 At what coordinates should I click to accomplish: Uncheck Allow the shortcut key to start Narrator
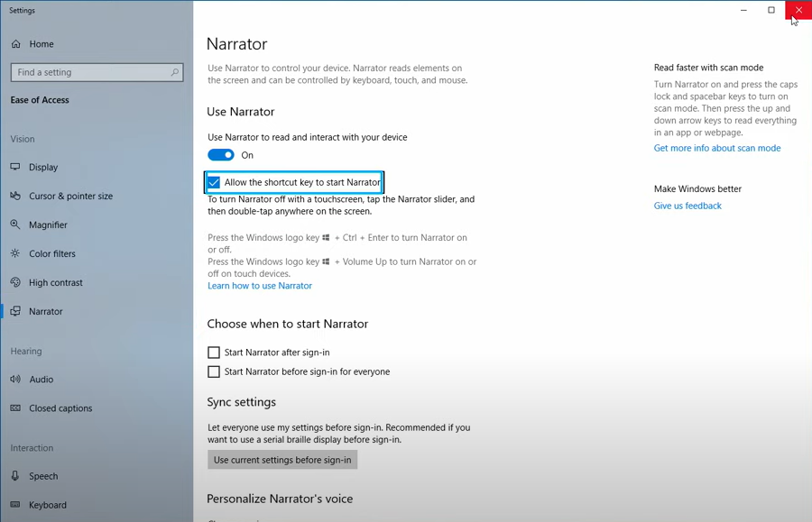pos(214,182)
